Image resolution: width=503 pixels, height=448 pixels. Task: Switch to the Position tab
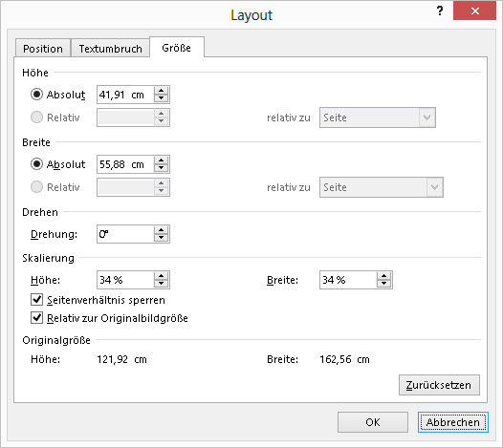click(x=43, y=49)
